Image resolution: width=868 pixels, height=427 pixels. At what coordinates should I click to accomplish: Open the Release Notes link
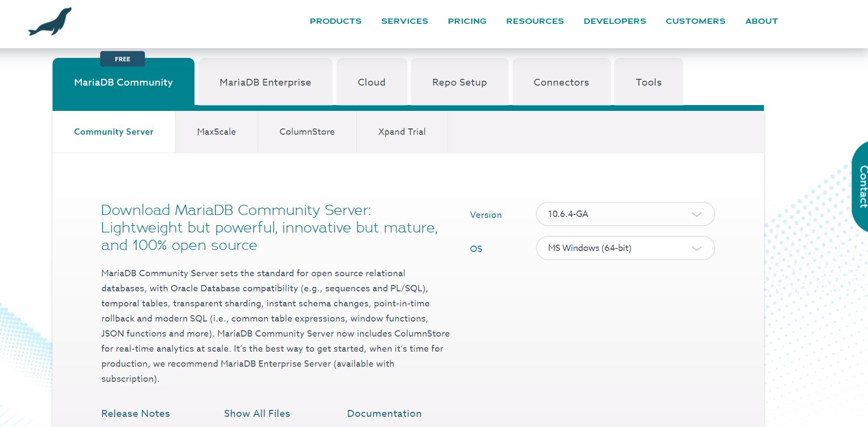pyautogui.click(x=136, y=413)
